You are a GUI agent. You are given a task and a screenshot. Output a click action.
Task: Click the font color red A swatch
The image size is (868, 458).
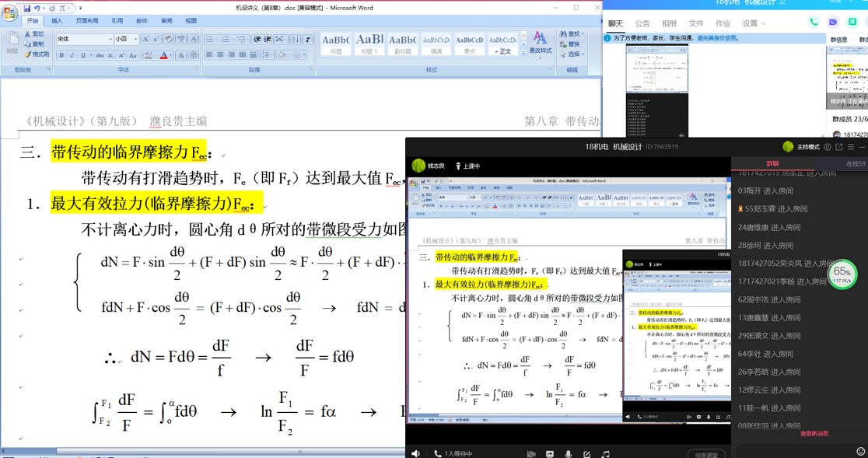click(x=163, y=56)
